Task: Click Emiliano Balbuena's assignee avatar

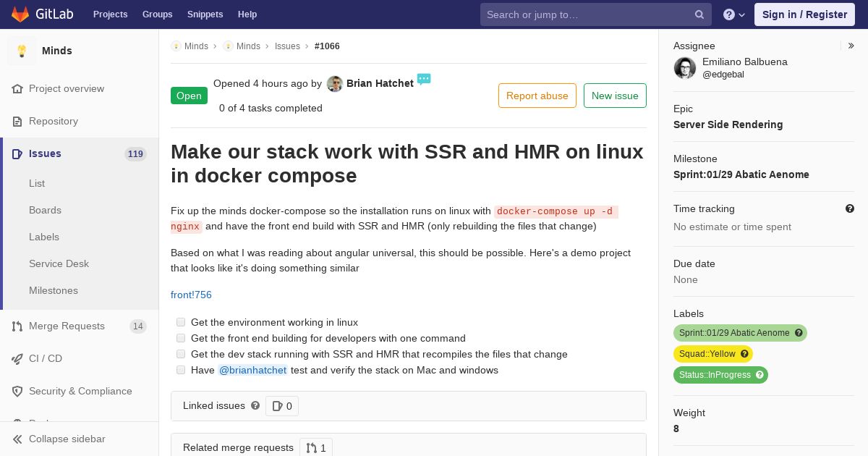Action: click(685, 68)
